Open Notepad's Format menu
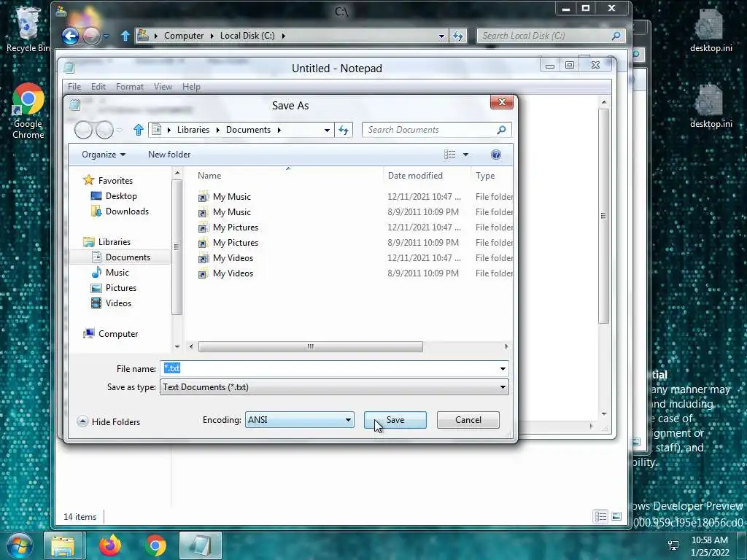Viewport: 747px width, 560px height. pyautogui.click(x=130, y=87)
